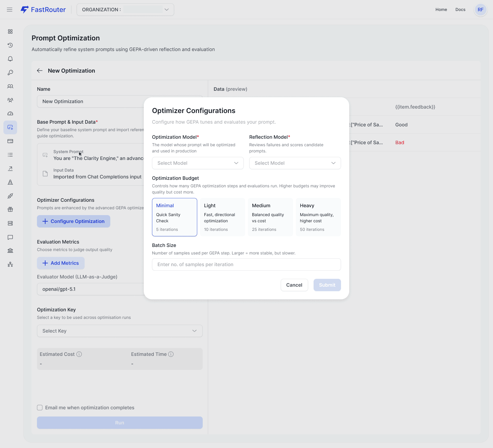The height and width of the screenshot is (448, 493).
Task: Open the bank building icon in sidebar
Action: [x=10, y=251]
